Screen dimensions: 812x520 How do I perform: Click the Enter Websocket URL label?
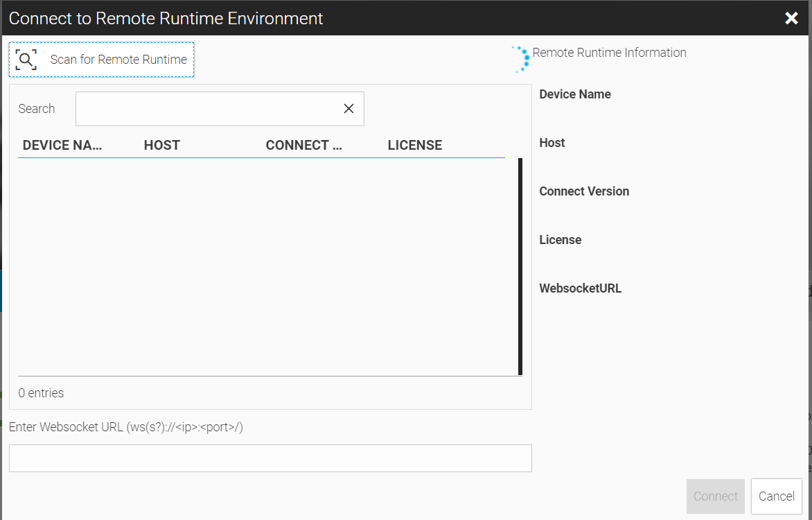pos(126,427)
